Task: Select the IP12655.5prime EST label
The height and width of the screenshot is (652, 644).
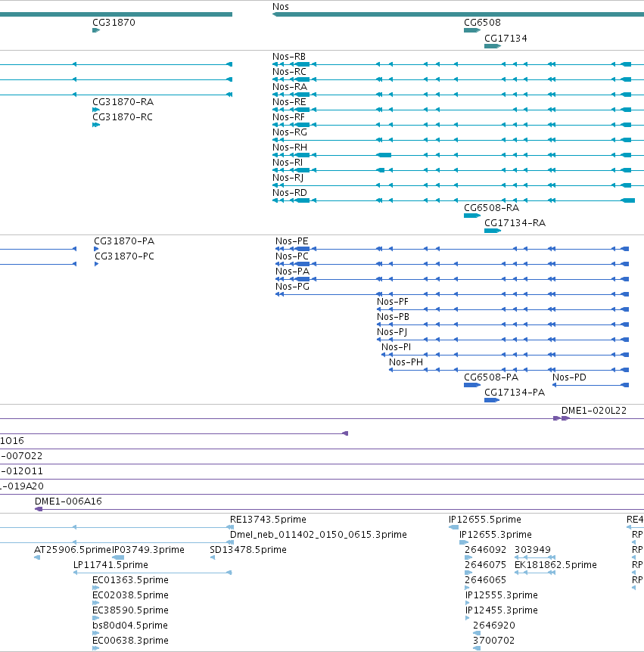Action: click(x=484, y=520)
